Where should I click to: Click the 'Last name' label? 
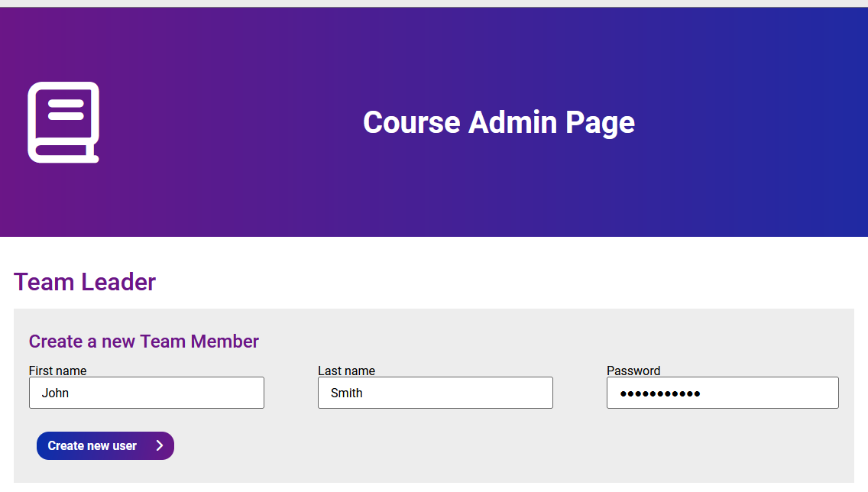[x=346, y=371]
